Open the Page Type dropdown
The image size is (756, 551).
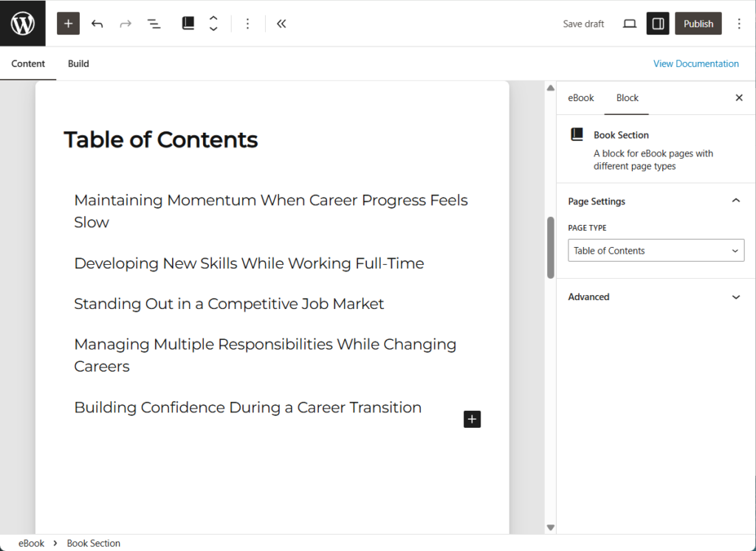point(656,250)
